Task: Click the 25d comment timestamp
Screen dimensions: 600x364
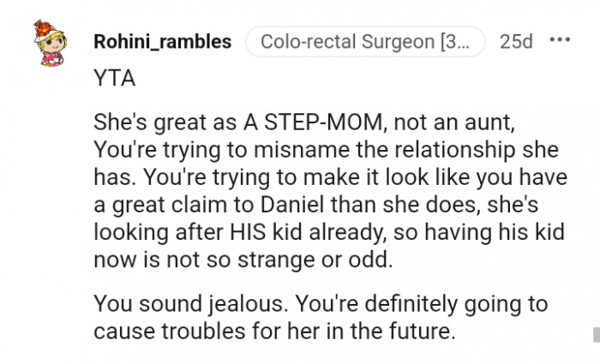Action: pyautogui.click(x=515, y=41)
